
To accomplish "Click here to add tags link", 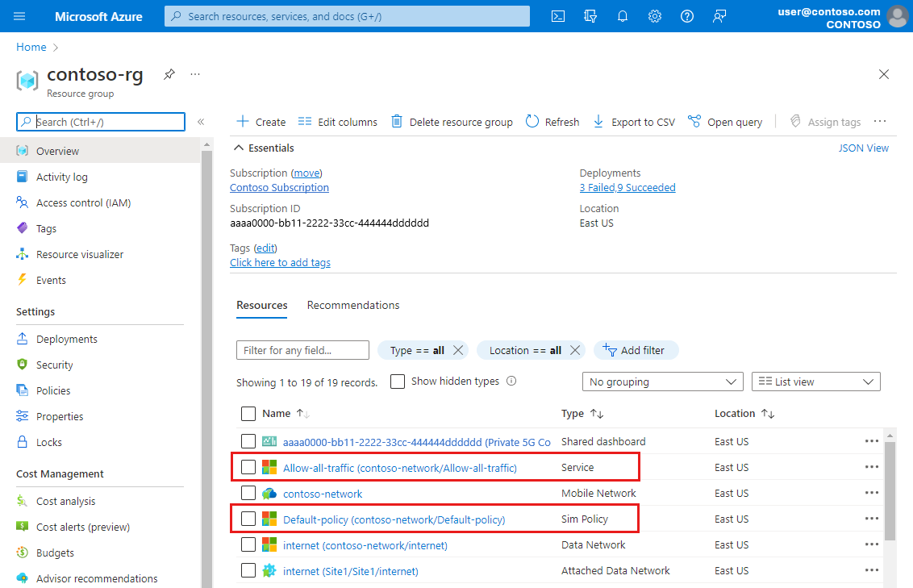I will pyautogui.click(x=280, y=263).
